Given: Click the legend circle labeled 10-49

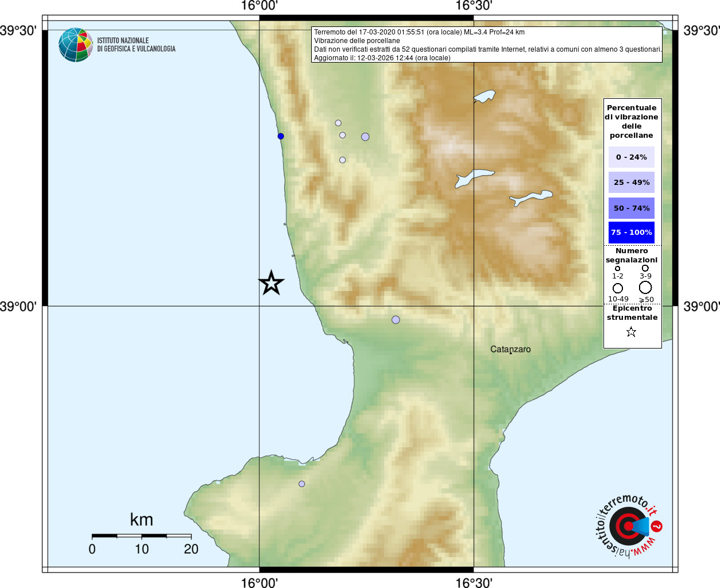Looking at the screenshot, I should click(x=618, y=288).
